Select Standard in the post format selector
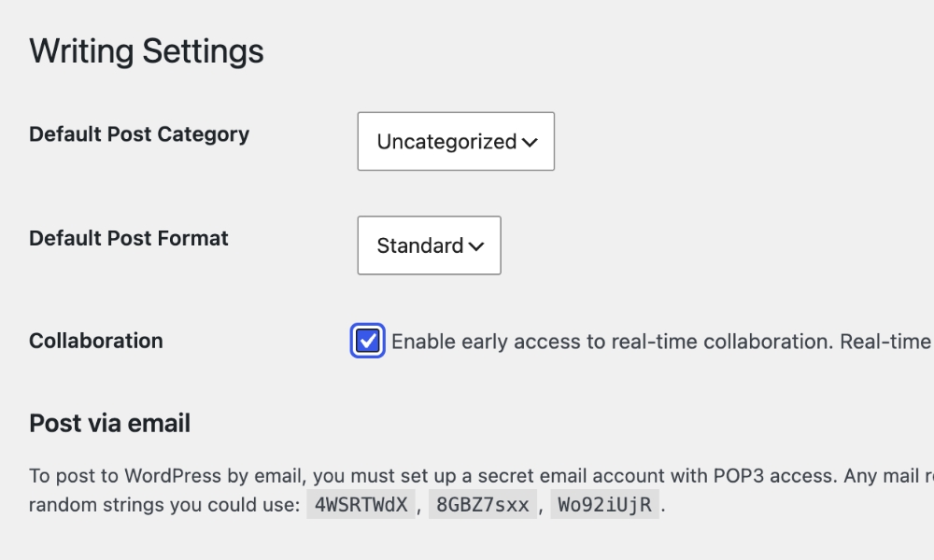This screenshot has width=934, height=560. 418,245
